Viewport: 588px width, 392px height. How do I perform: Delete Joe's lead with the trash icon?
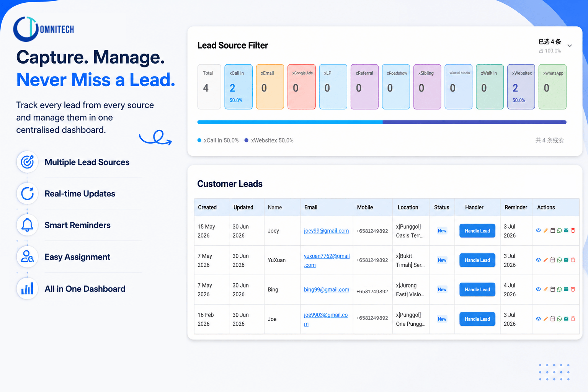573,319
